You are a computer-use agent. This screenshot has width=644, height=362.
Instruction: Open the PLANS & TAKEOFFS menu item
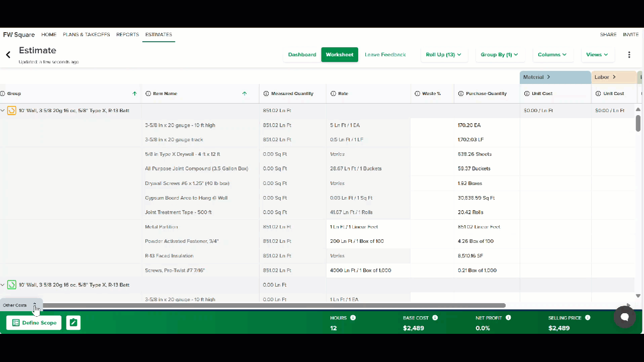click(x=86, y=34)
